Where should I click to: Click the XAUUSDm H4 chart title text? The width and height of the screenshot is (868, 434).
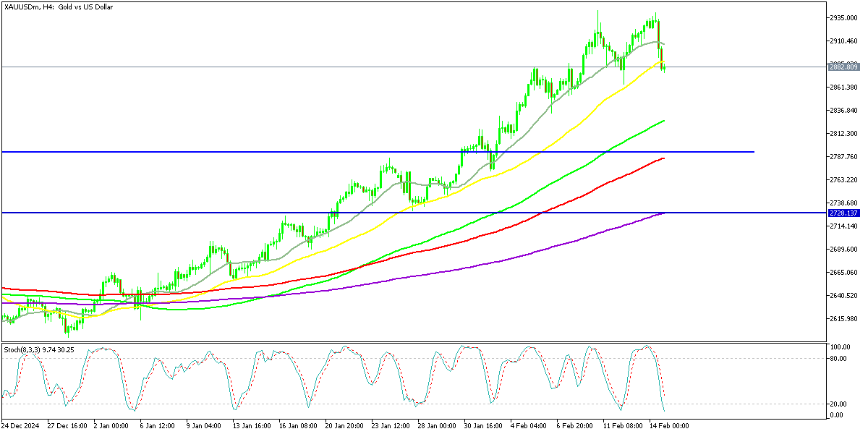(x=57, y=7)
